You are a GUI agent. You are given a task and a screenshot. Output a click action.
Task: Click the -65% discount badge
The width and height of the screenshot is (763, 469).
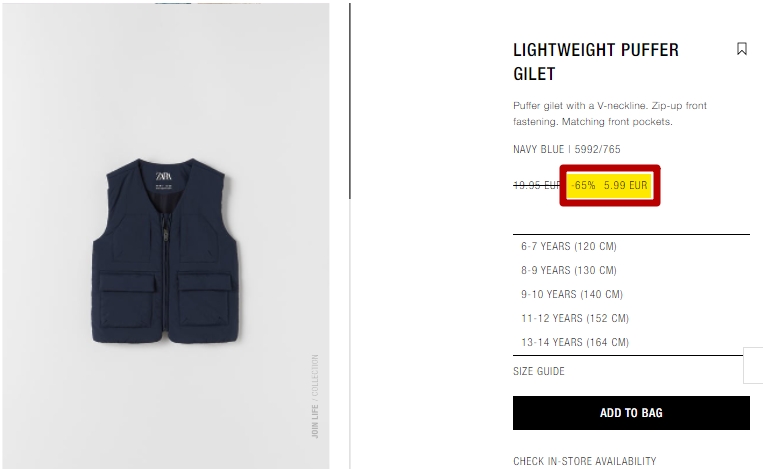click(583, 185)
